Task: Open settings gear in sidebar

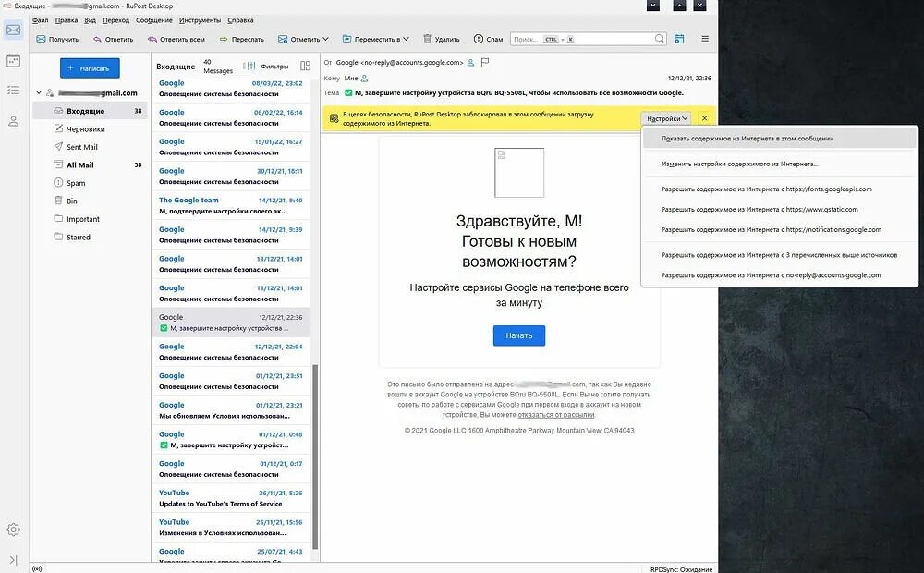Action: pyautogui.click(x=14, y=530)
